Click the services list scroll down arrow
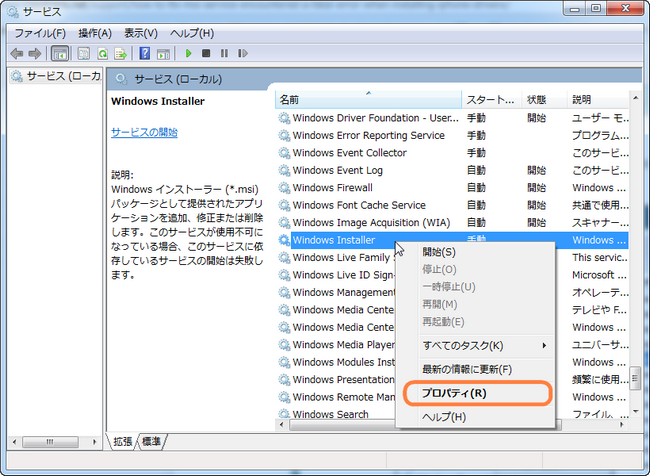The image size is (650, 476). (635, 411)
